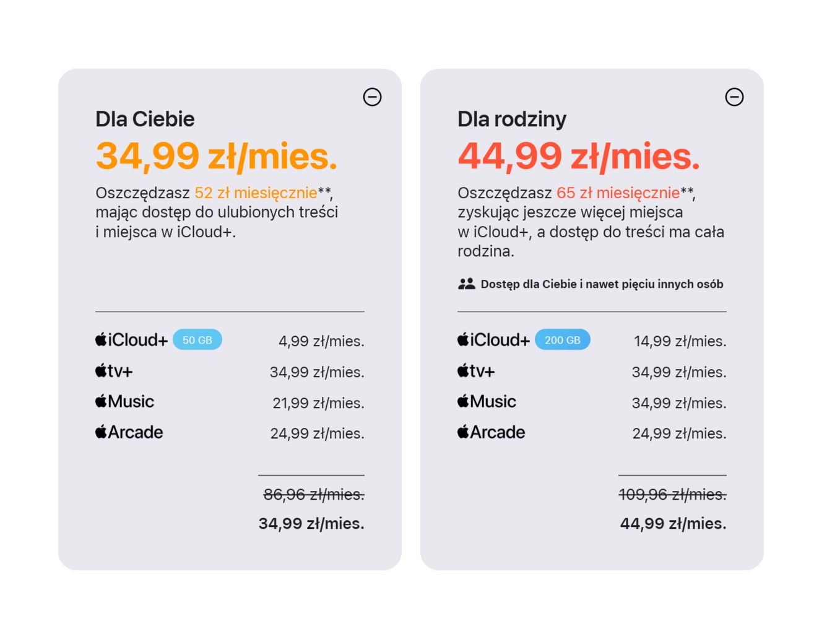
Task: Click iCloud+ logo in Dla Ciebie plan
Action: pos(131,340)
